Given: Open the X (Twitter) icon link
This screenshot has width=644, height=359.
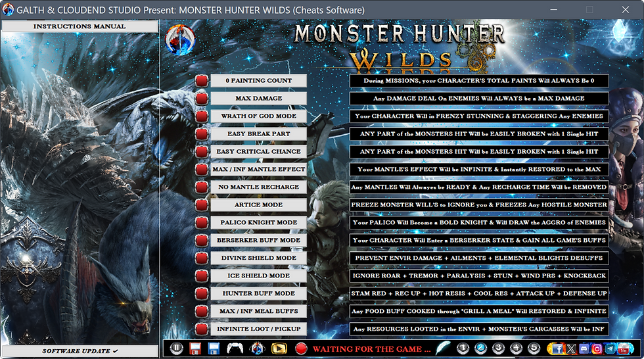Looking at the screenshot, I should (571, 348).
